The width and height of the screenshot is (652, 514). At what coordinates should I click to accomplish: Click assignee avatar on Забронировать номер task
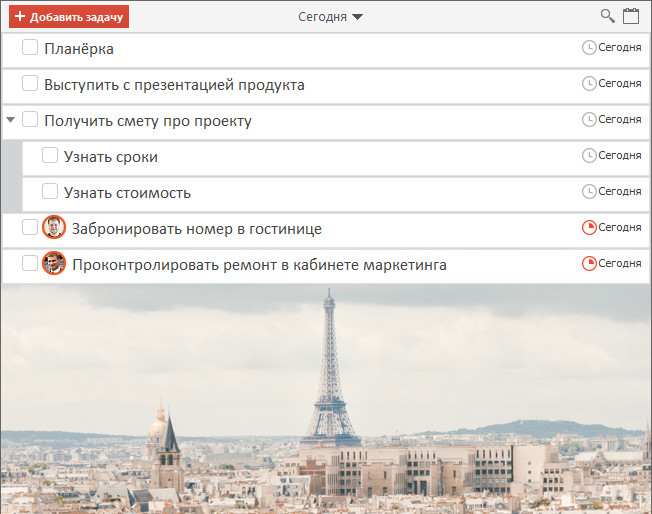tap(54, 227)
